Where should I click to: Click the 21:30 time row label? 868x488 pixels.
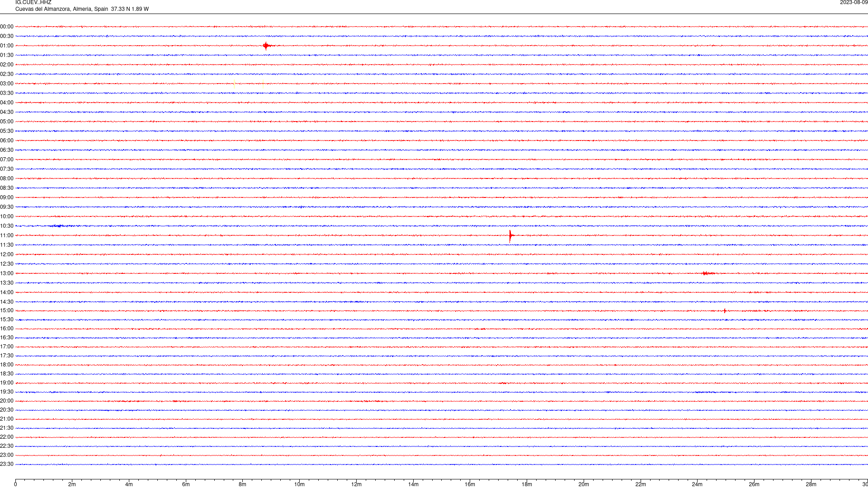pos(7,428)
